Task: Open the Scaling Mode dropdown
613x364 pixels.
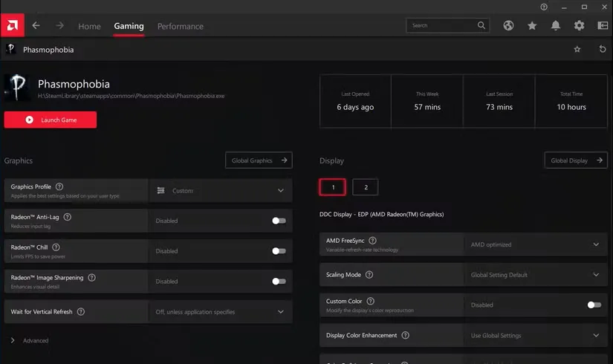Action: pyautogui.click(x=536, y=275)
